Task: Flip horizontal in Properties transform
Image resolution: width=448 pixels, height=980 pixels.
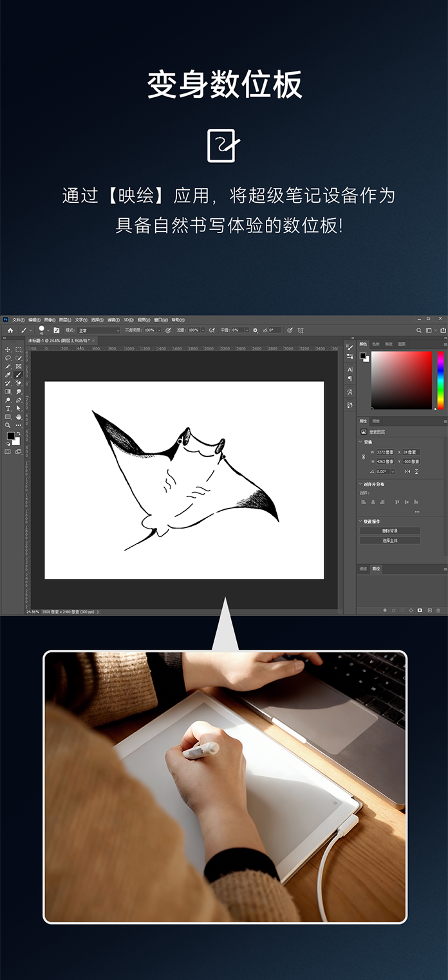Action: [407, 471]
